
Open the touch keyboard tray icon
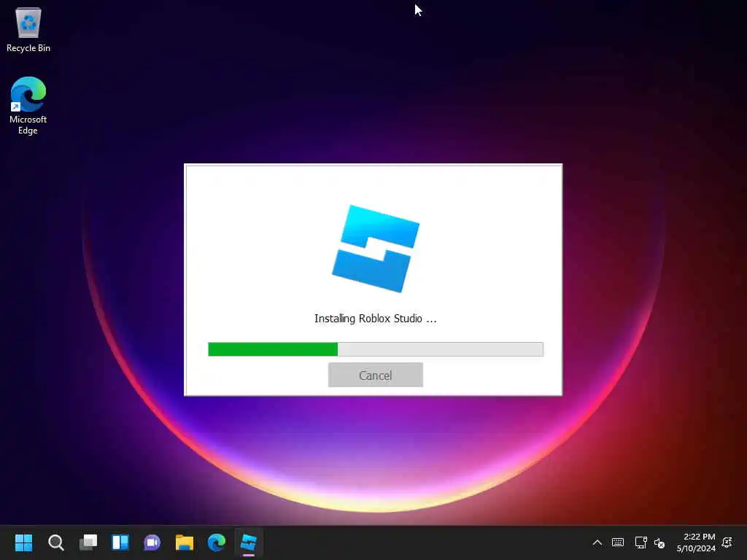click(x=618, y=542)
